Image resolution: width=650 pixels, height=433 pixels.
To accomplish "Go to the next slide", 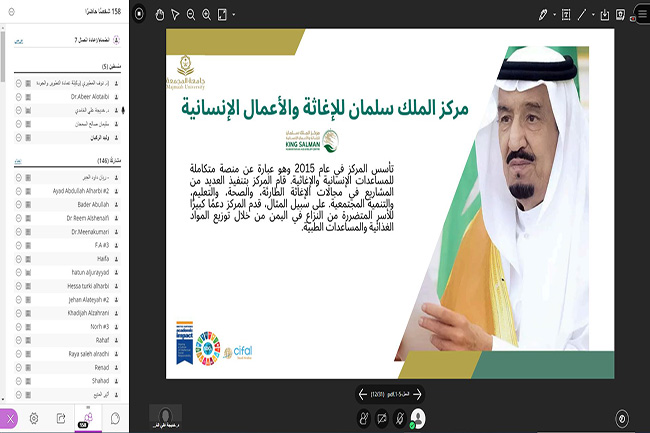I will pos(417,394).
